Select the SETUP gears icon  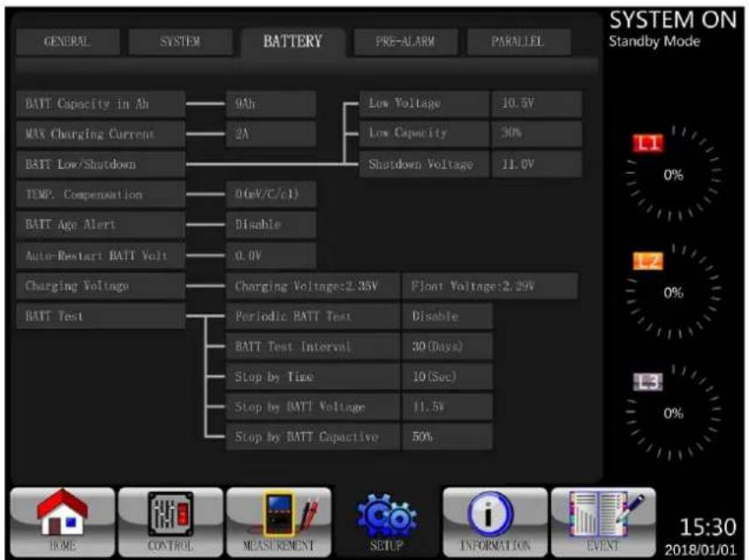tap(387, 523)
